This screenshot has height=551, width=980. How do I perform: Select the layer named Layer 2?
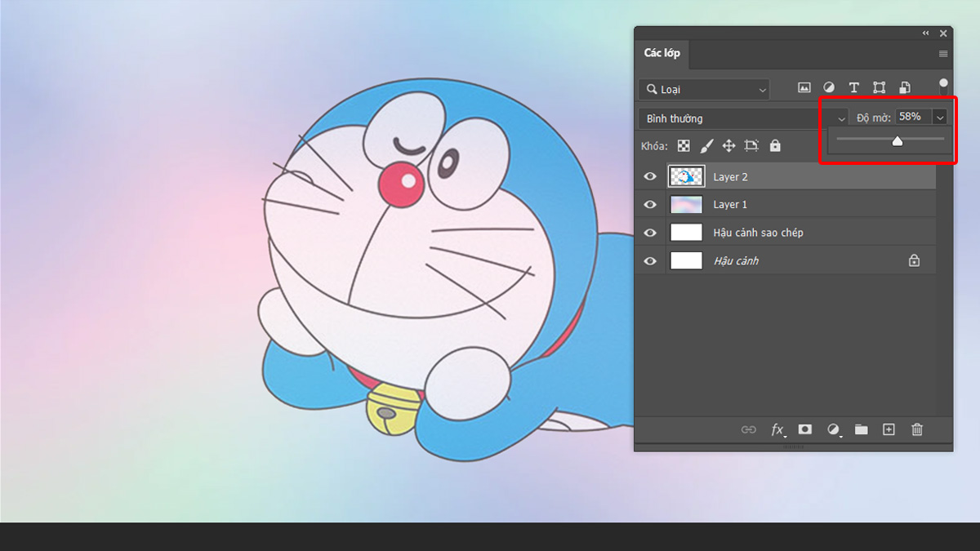730,176
